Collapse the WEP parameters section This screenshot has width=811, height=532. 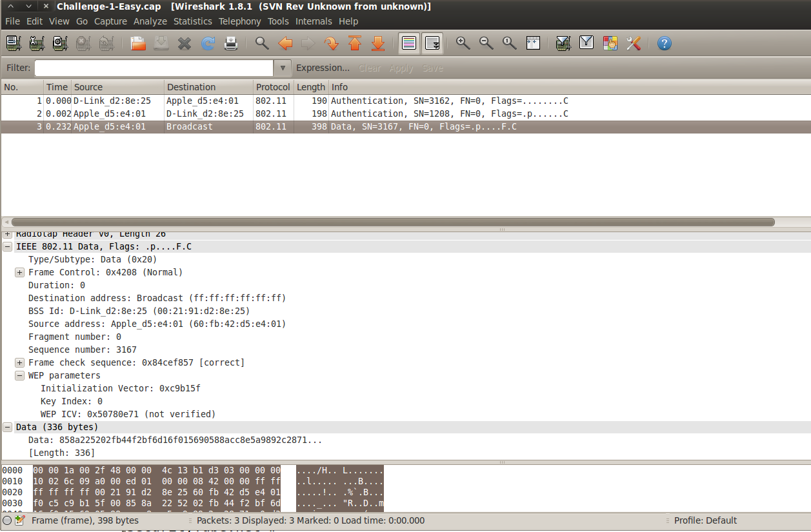click(19, 375)
